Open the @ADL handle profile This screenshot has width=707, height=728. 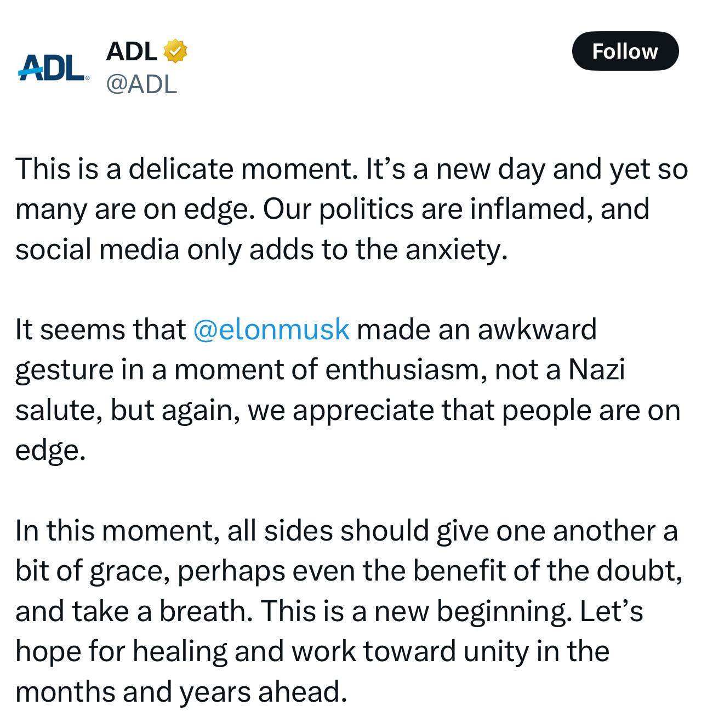[x=141, y=84]
